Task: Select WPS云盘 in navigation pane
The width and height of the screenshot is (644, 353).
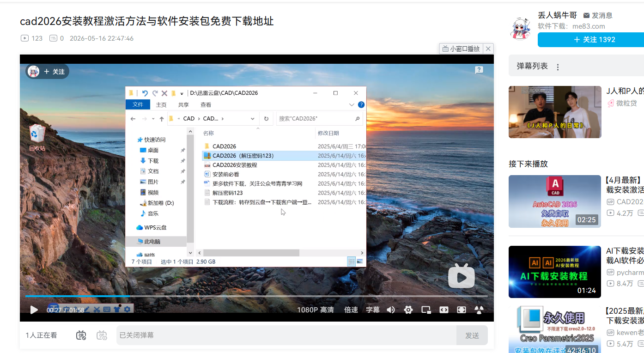Action: click(155, 227)
